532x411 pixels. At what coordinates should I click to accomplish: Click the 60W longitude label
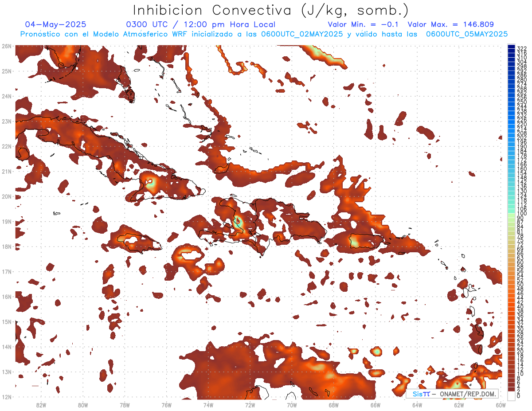click(501, 405)
